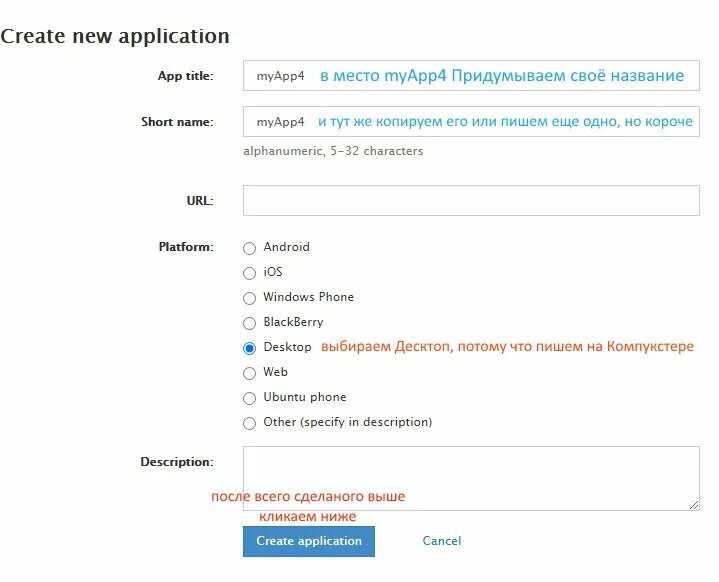The image size is (719, 582).
Task: Click into the URL input field
Action: [x=470, y=200]
